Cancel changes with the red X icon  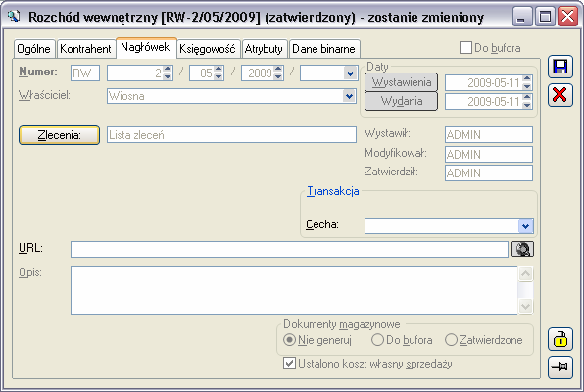point(560,95)
